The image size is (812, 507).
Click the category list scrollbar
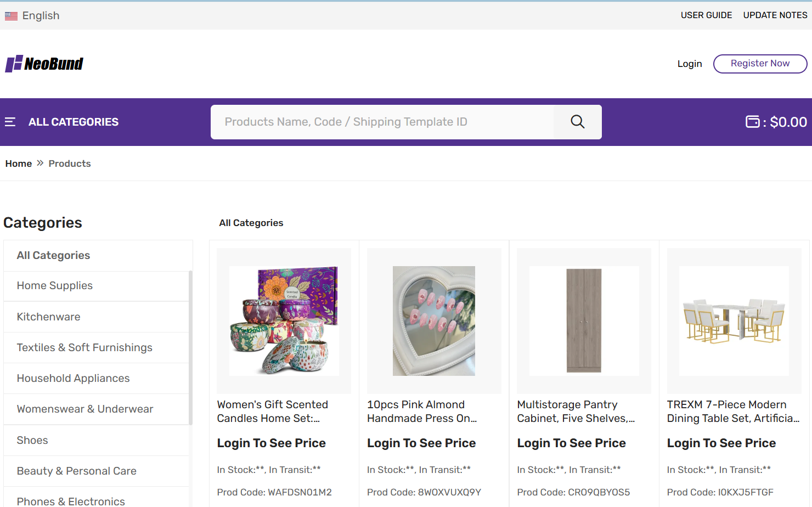tap(190, 348)
